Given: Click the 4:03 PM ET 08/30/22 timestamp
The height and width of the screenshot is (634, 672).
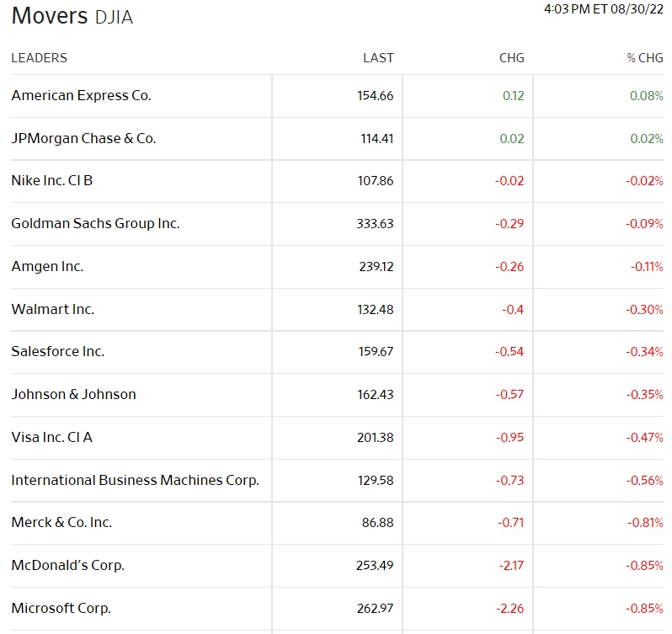Looking at the screenshot, I should (x=604, y=9).
